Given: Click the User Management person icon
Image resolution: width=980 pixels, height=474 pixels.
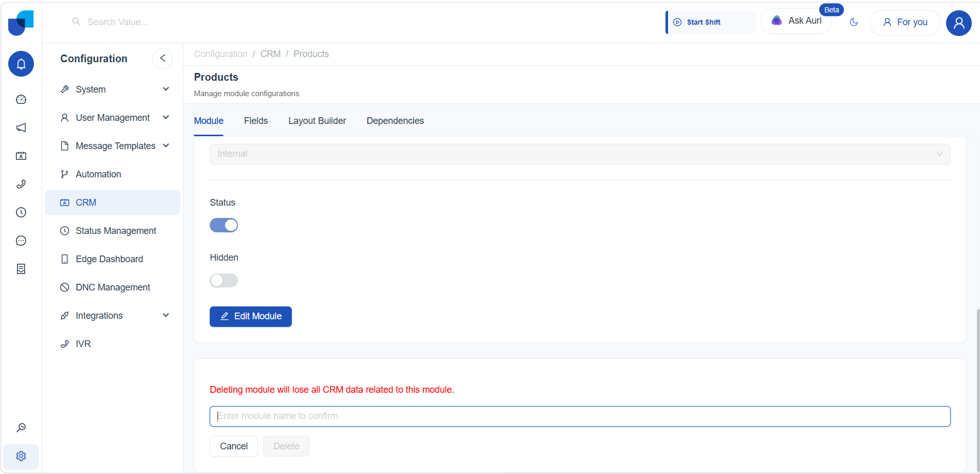Looking at the screenshot, I should pos(65,118).
